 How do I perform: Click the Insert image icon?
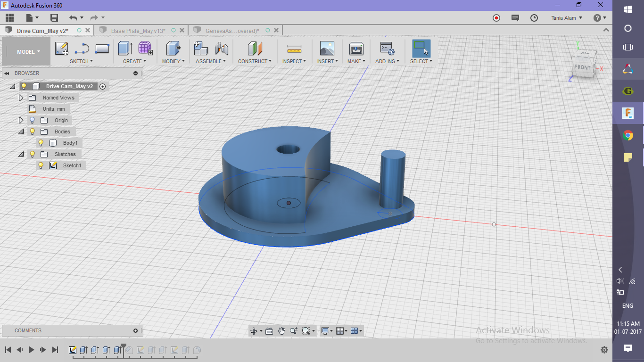[327, 49]
